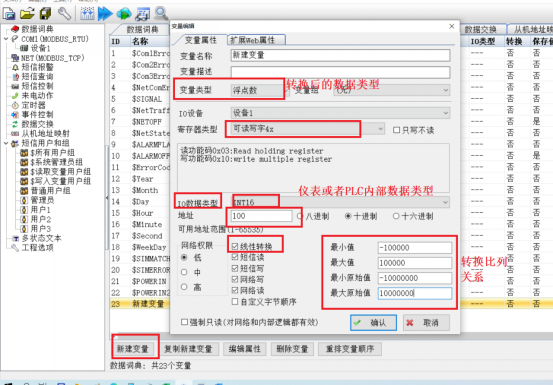This screenshot has height=385, width=553.
Task: Open the 寄存器类型 dropdown arrow
Action: (x=381, y=129)
